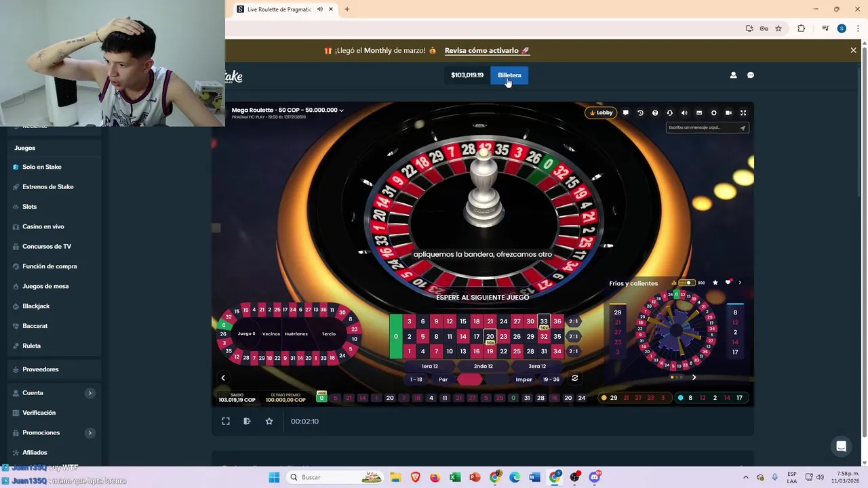The height and width of the screenshot is (488, 868).
Task: Select the '2nda 12' dozen bet
Action: (483, 366)
